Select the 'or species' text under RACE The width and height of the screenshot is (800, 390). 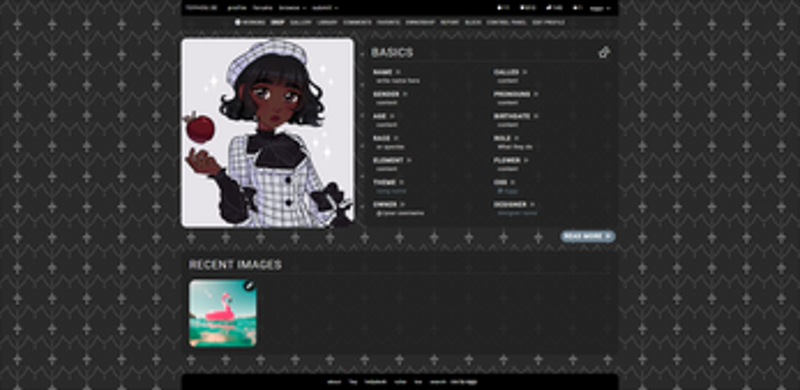390,147
